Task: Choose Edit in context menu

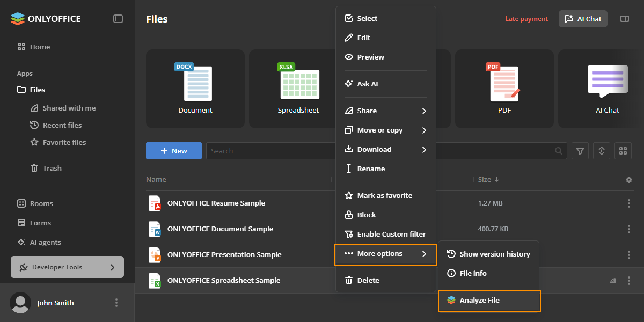Action: click(385, 38)
